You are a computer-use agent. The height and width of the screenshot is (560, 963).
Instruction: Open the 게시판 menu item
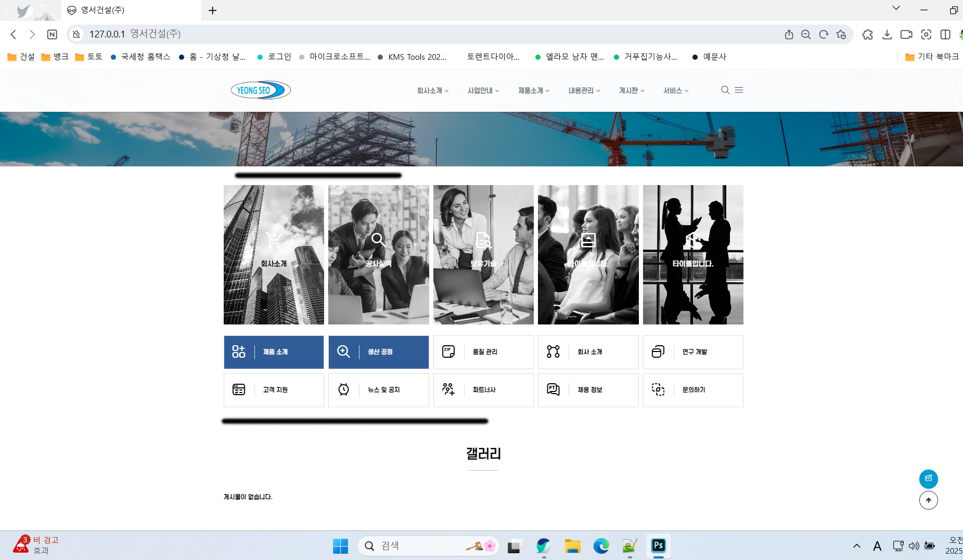coord(631,90)
